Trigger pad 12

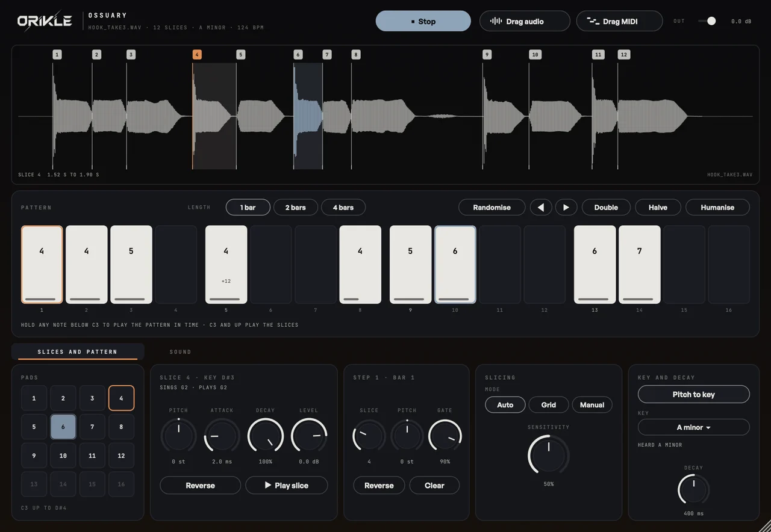click(x=121, y=456)
